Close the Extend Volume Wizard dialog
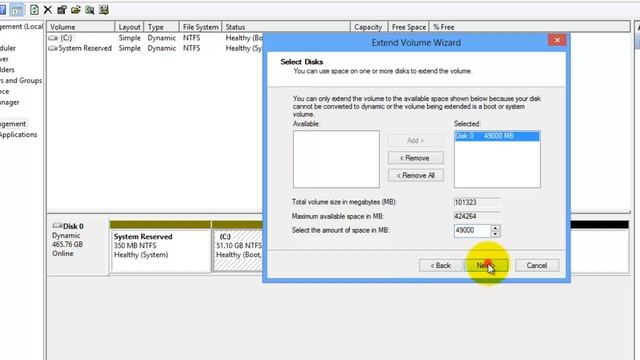Viewport: 640px width, 360px height. point(557,40)
